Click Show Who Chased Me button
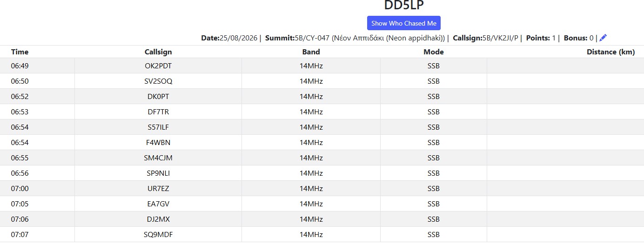Image resolution: width=644 pixels, height=244 pixels. [404, 23]
